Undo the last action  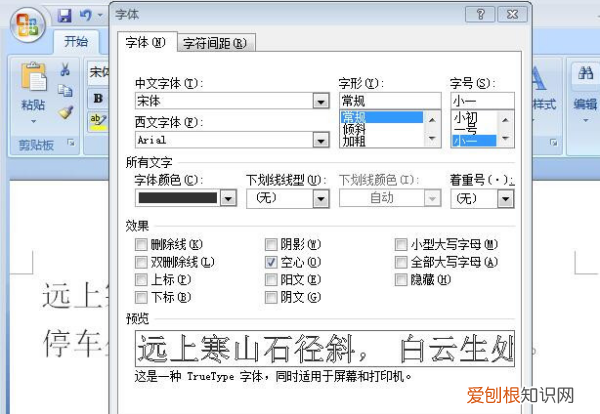[85, 15]
